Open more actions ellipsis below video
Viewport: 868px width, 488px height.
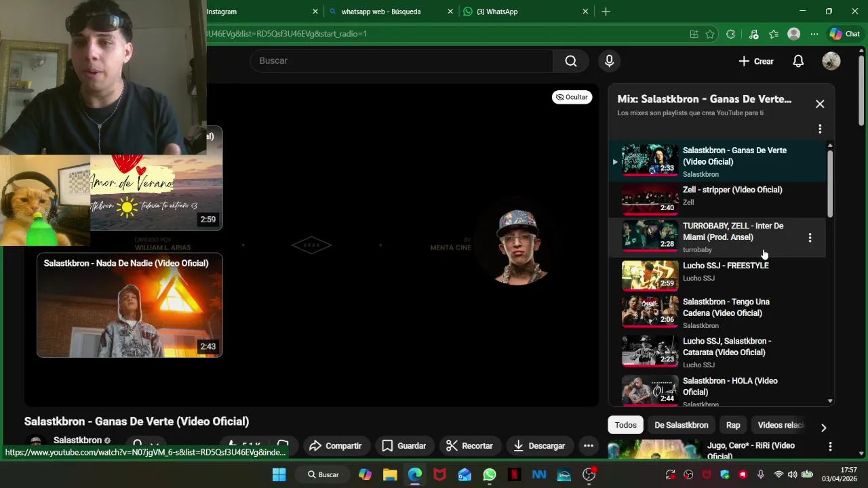coord(589,446)
